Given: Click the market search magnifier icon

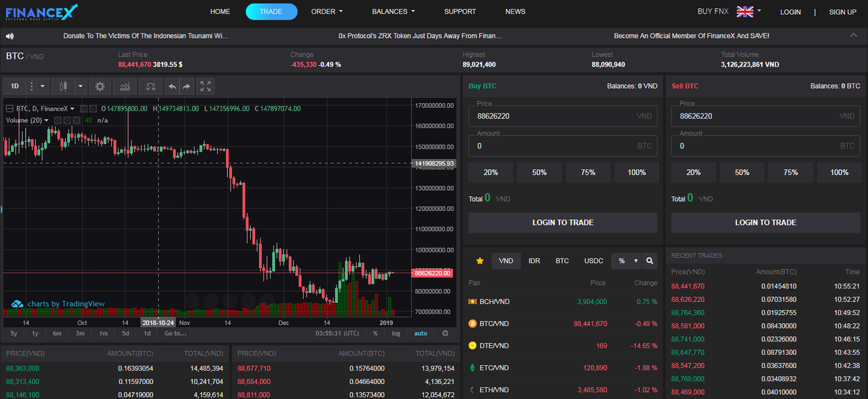Looking at the screenshot, I should point(649,261).
